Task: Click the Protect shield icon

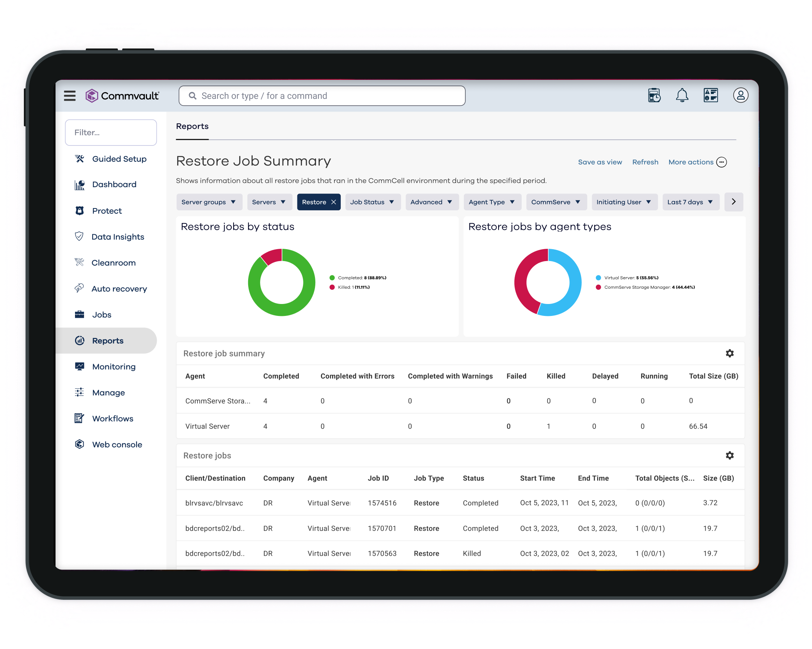Action: (79, 211)
